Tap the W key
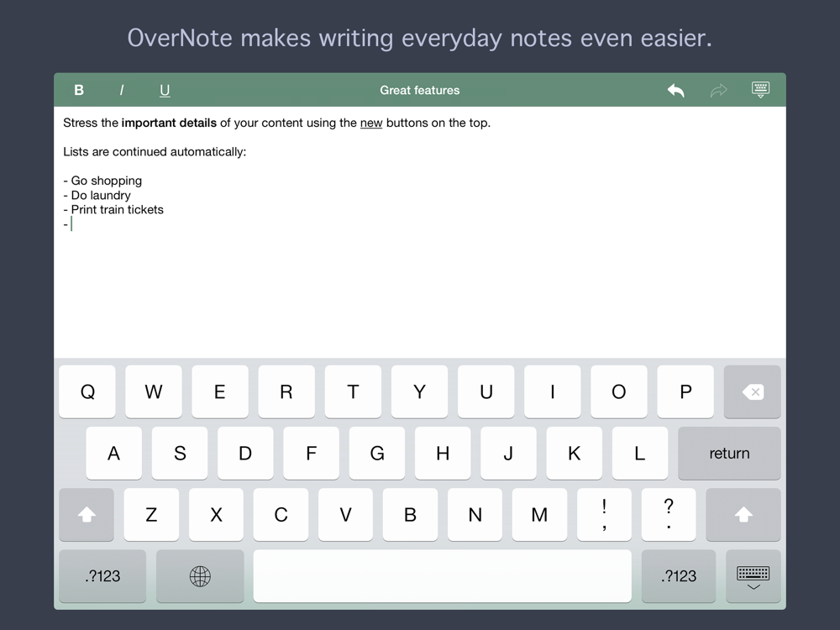Screen dimensions: 840x630 click(154, 391)
